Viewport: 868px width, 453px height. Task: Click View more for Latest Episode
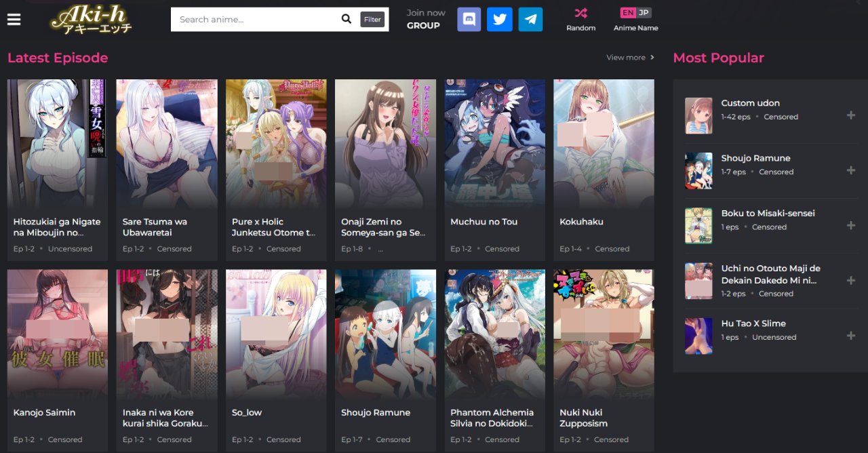[x=631, y=58]
